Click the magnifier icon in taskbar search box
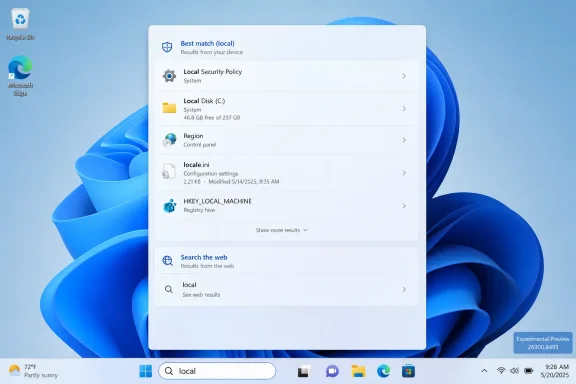The height and width of the screenshot is (384, 576). pos(169,371)
